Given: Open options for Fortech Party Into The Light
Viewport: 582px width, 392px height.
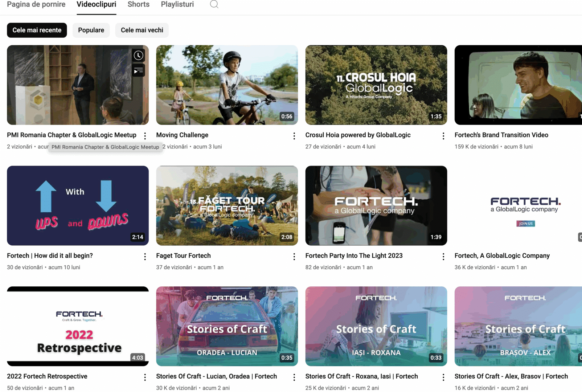Looking at the screenshot, I should point(443,257).
